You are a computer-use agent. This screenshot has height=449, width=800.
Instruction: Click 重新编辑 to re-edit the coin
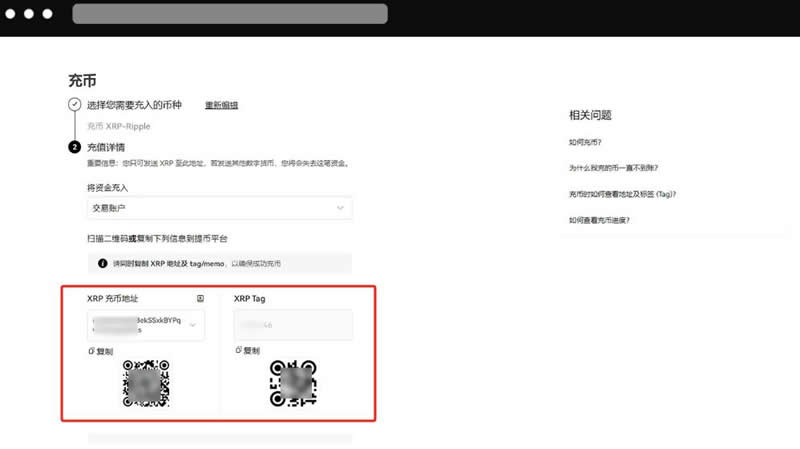tap(221, 105)
